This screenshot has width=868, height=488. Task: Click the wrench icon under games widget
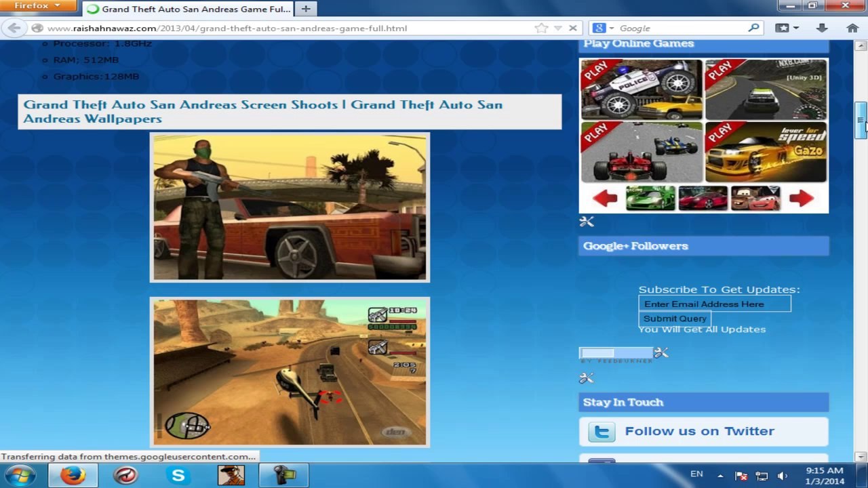pos(587,222)
